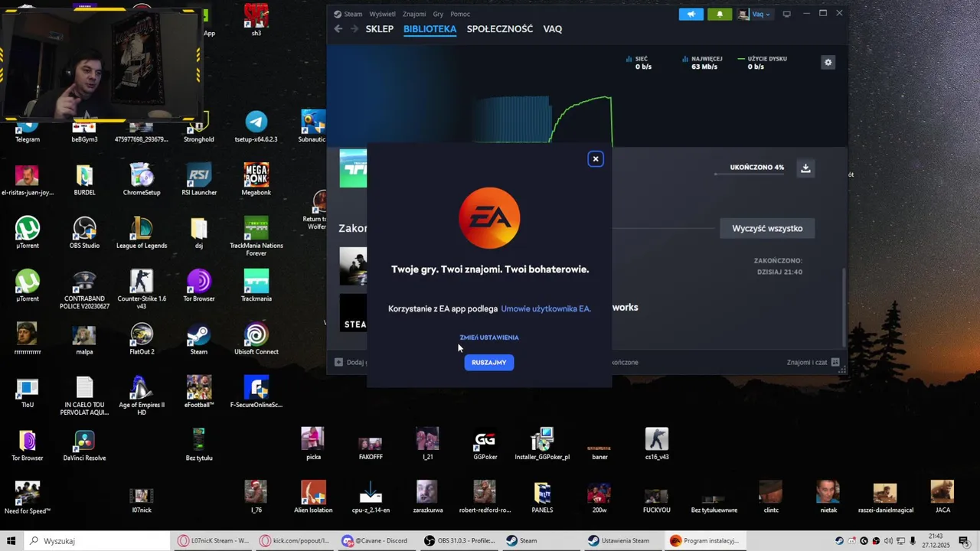Open the SKLEP tab in Steam
980x551 pixels.
tap(379, 29)
